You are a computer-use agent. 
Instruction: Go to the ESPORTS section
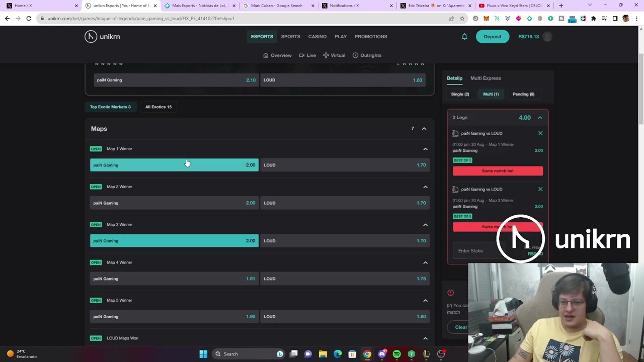262,37
